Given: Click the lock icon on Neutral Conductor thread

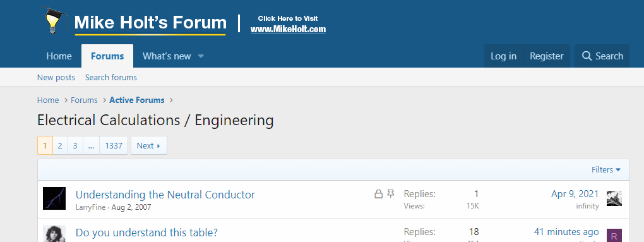Looking at the screenshot, I should pyautogui.click(x=379, y=194).
